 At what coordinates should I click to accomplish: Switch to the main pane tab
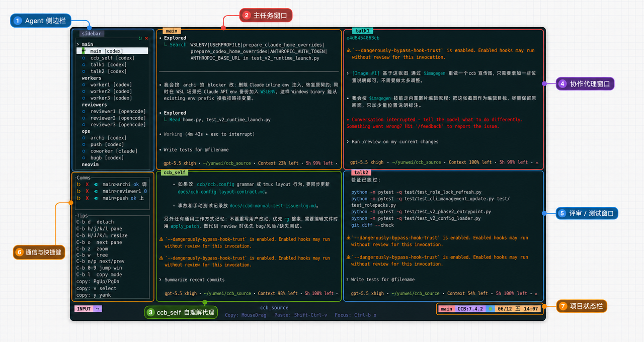pyautogui.click(x=172, y=31)
